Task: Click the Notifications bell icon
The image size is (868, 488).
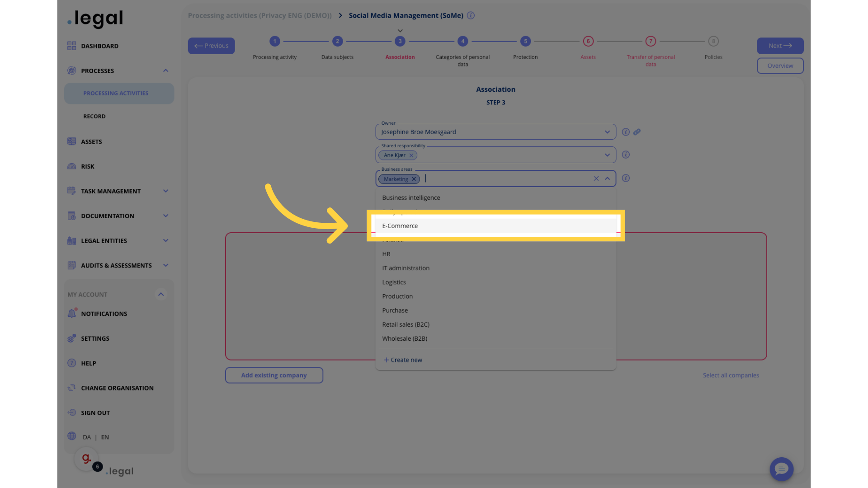Action: pos(71,314)
